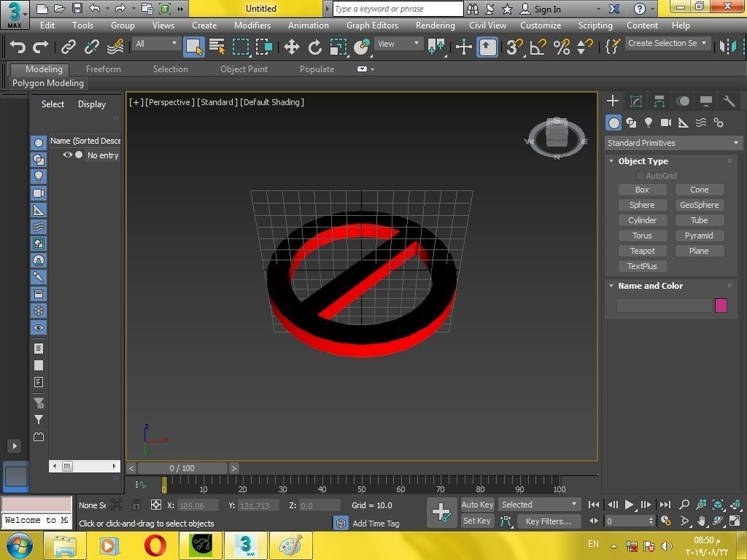
Task: Open the Scripting menu
Action: [595, 26]
